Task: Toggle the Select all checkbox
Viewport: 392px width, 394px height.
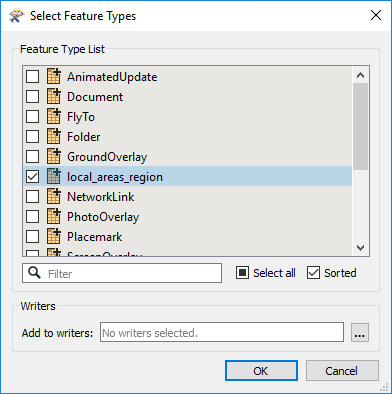Action: click(242, 273)
